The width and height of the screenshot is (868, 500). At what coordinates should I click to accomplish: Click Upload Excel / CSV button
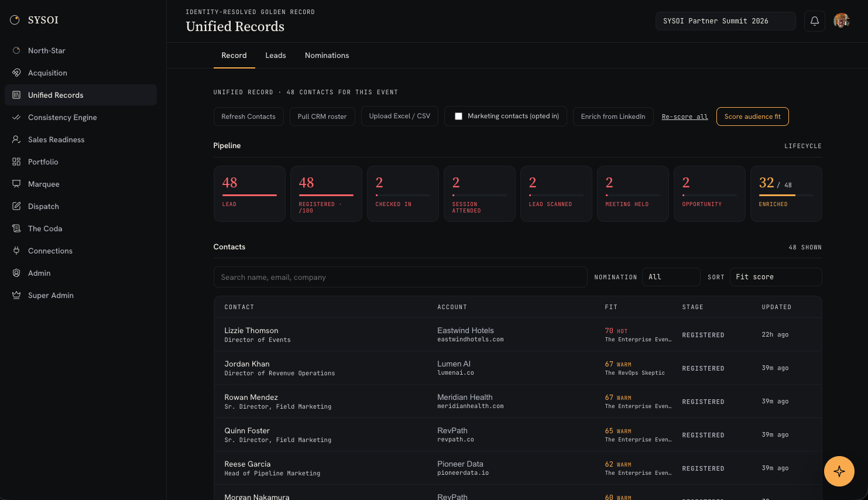coord(400,116)
